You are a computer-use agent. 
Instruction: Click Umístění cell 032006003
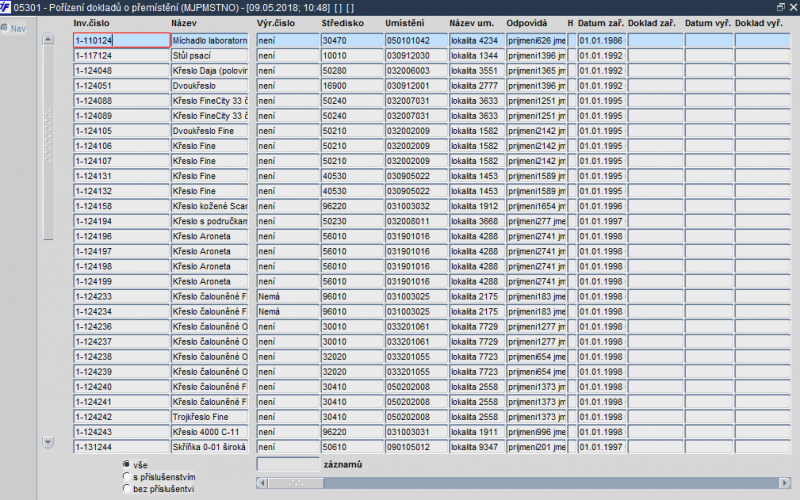pos(416,70)
